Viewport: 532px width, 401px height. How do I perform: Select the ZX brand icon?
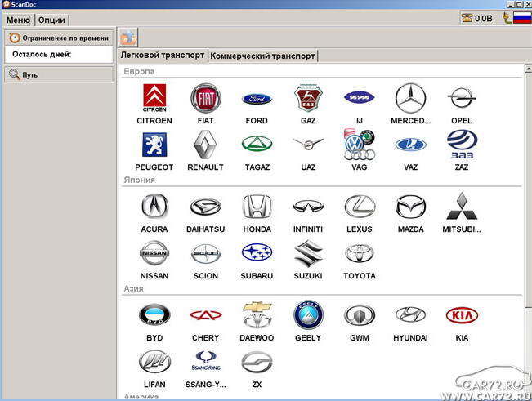coord(257,362)
